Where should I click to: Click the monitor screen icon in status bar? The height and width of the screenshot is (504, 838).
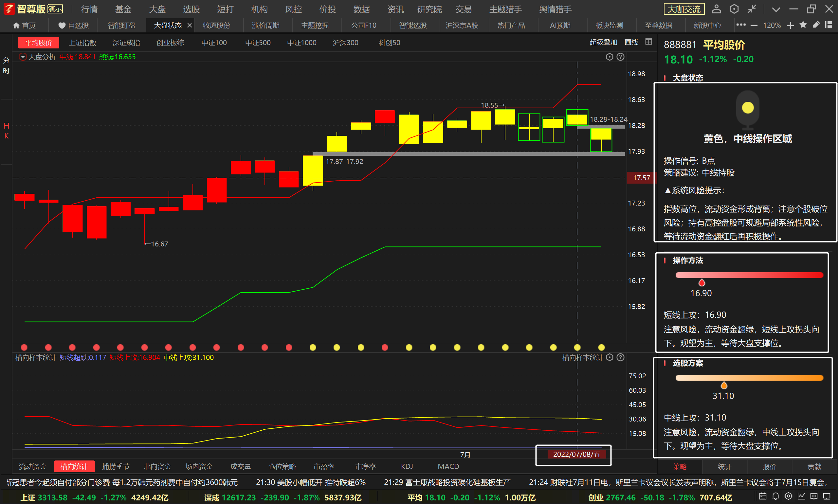click(x=827, y=496)
